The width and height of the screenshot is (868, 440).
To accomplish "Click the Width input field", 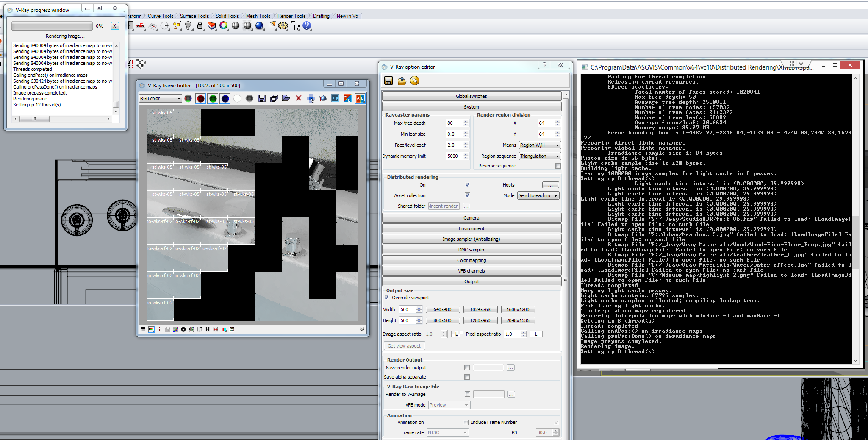I will point(407,309).
